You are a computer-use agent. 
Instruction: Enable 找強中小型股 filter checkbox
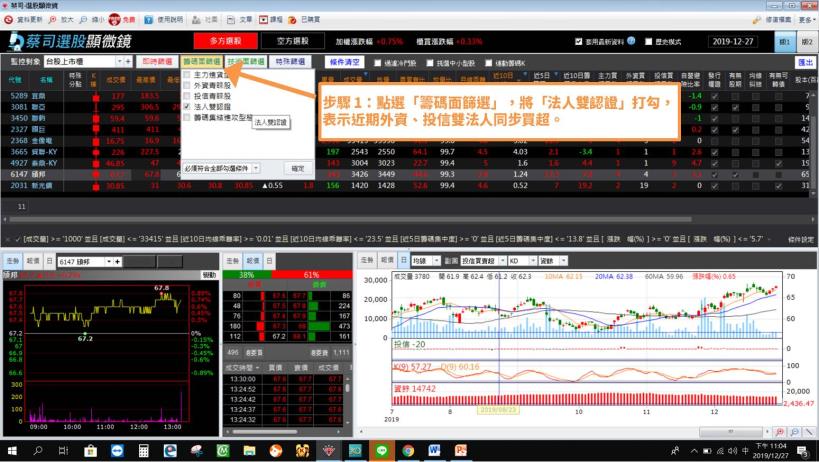click(429, 63)
